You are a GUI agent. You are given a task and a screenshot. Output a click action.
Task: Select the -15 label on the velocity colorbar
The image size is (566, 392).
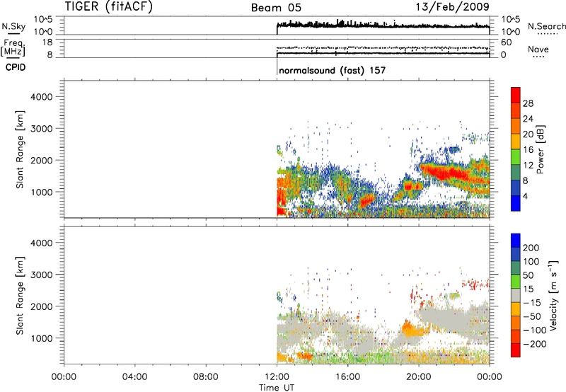coord(532,303)
